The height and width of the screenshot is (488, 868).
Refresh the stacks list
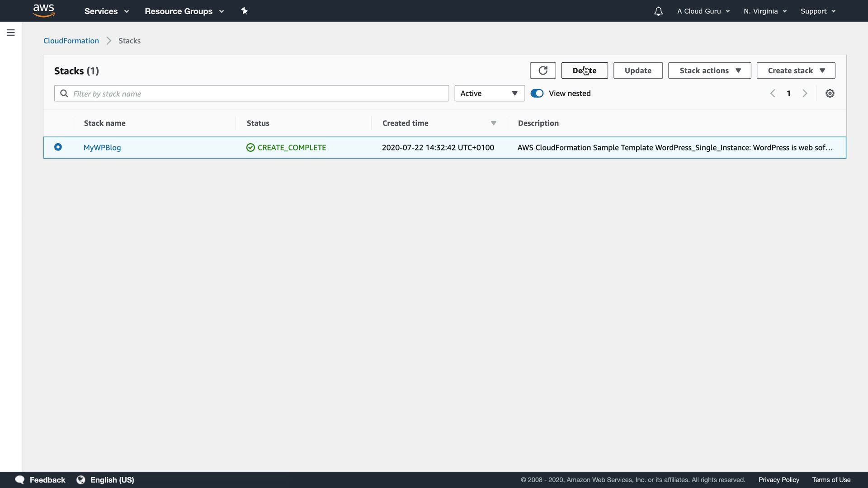542,70
